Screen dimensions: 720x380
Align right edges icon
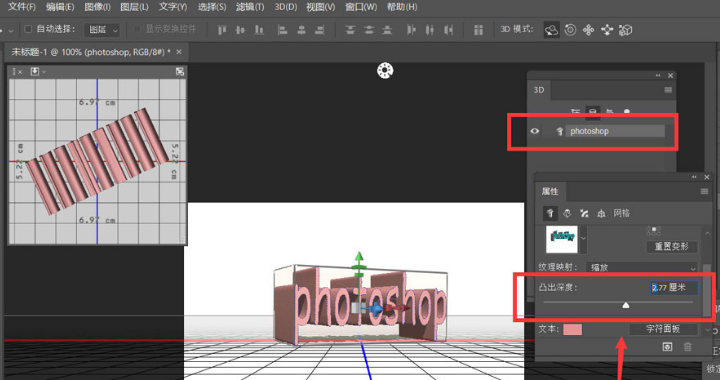tap(320, 30)
